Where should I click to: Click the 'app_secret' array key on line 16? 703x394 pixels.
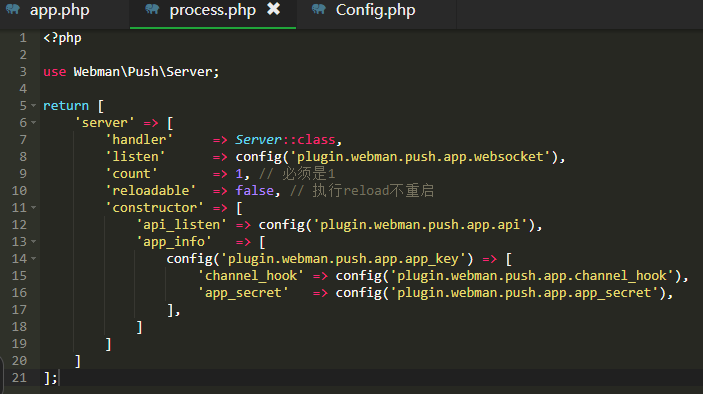243,293
